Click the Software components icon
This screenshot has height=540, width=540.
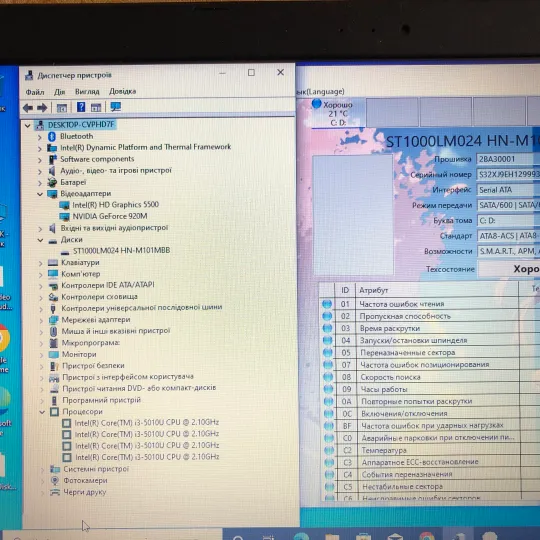click(52, 159)
